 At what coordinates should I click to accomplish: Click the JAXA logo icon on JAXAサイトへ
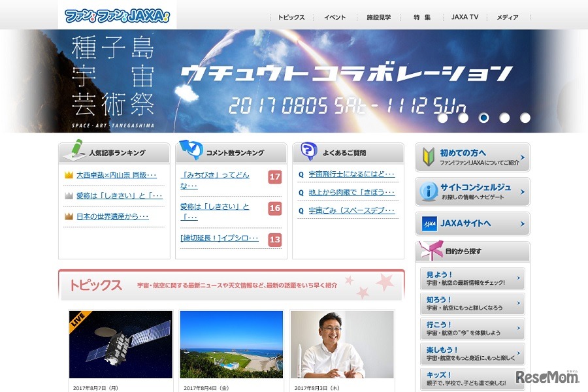pyautogui.click(x=429, y=223)
